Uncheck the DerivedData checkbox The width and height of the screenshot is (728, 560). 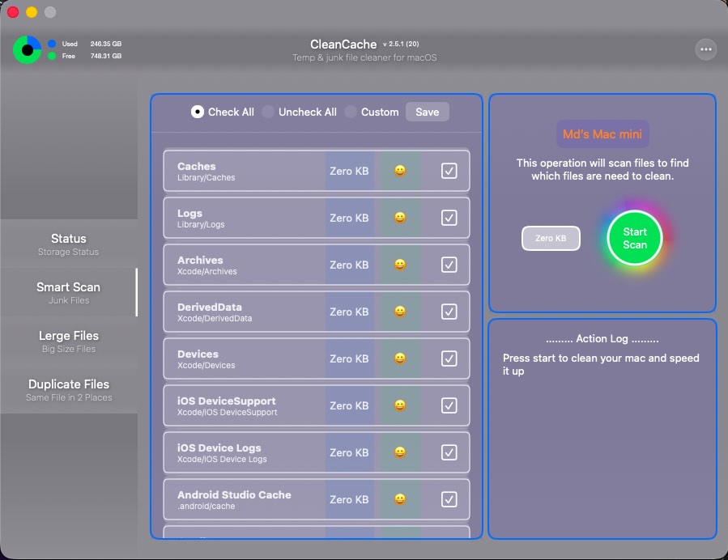point(449,312)
